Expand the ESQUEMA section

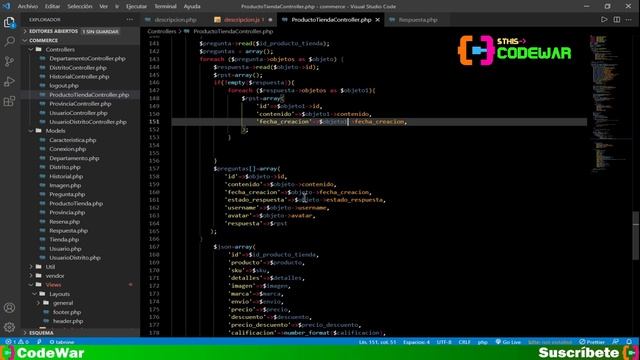80,333
